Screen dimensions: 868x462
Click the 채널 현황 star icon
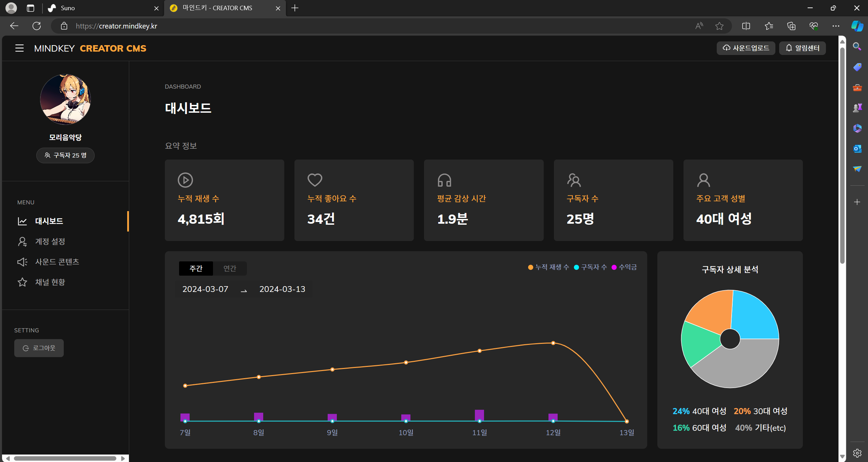(x=22, y=282)
